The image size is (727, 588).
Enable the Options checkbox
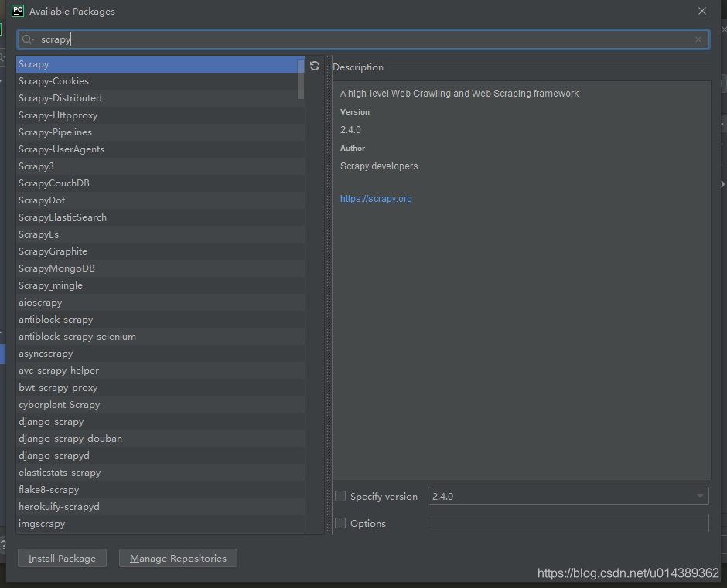tap(340, 523)
